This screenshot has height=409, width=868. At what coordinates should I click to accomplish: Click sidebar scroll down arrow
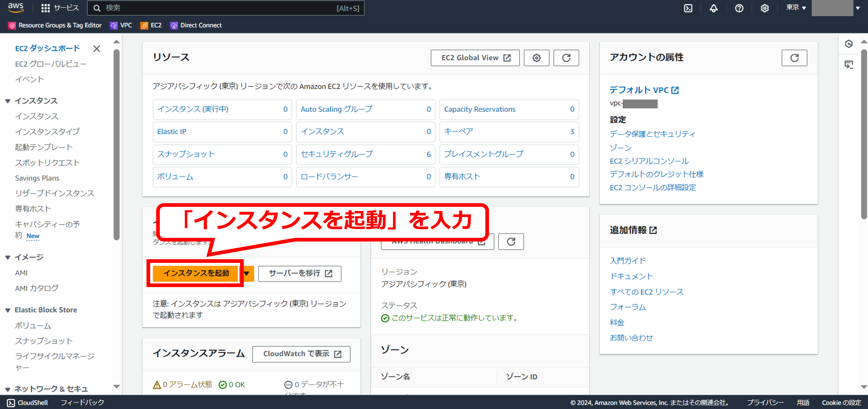click(x=117, y=386)
